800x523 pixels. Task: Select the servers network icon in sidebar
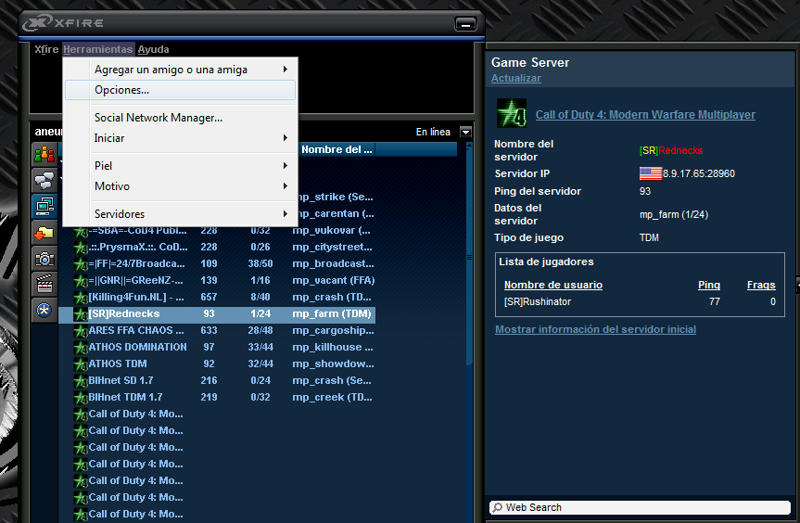coord(44,206)
